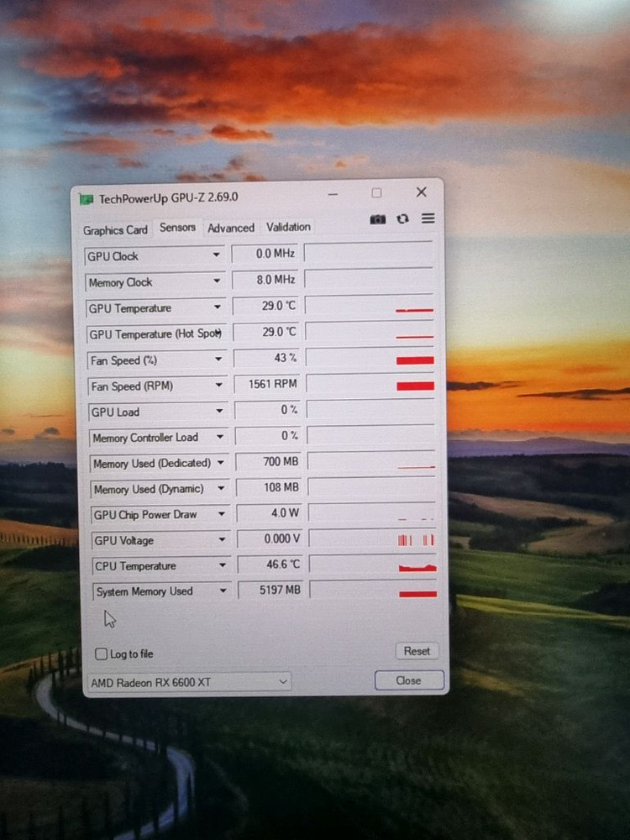Close GPU-Z using the title bar X
This screenshot has width=630, height=840.
click(422, 192)
